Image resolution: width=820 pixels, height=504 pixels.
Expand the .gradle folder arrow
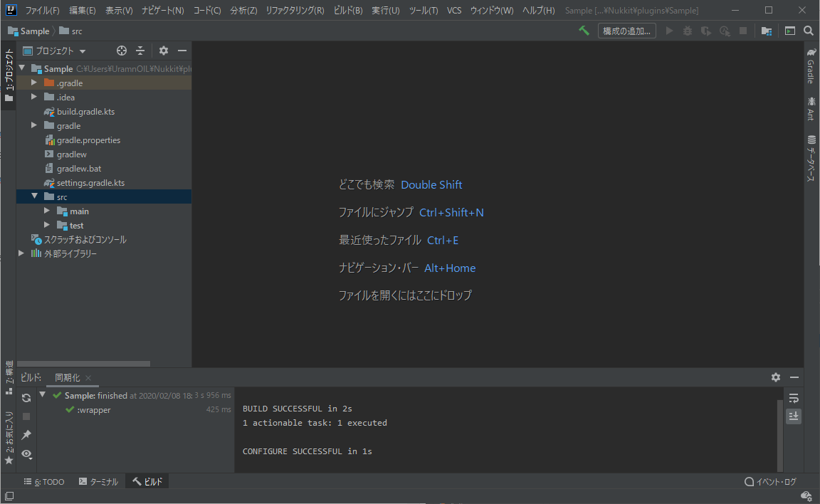click(x=34, y=83)
